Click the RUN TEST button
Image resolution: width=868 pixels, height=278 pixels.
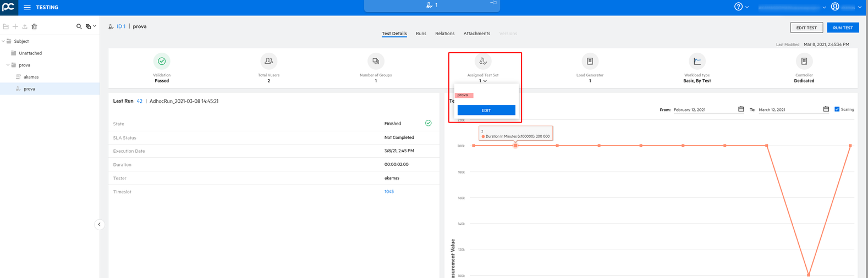point(842,27)
